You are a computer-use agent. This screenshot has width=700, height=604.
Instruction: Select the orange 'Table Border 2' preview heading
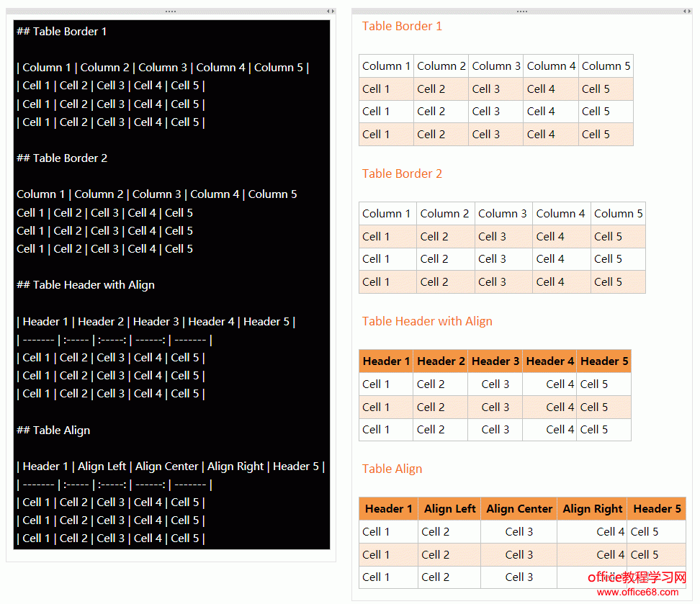(x=402, y=174)
